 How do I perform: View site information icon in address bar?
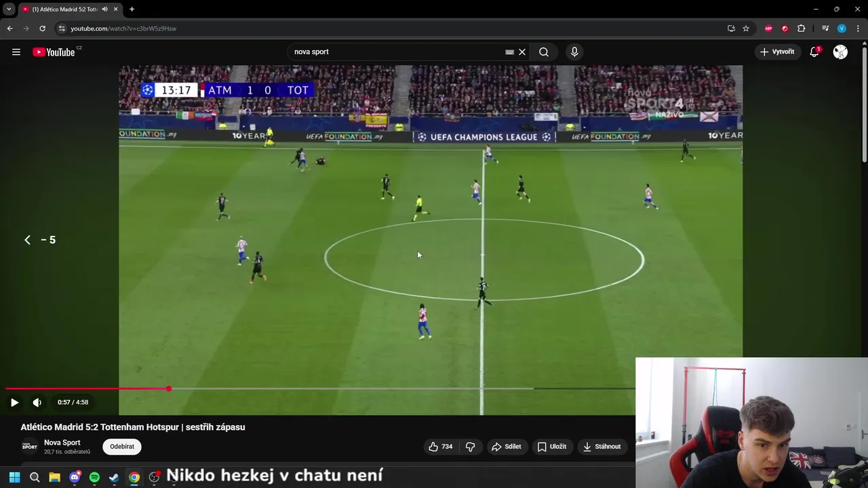[x=62, y=28]
